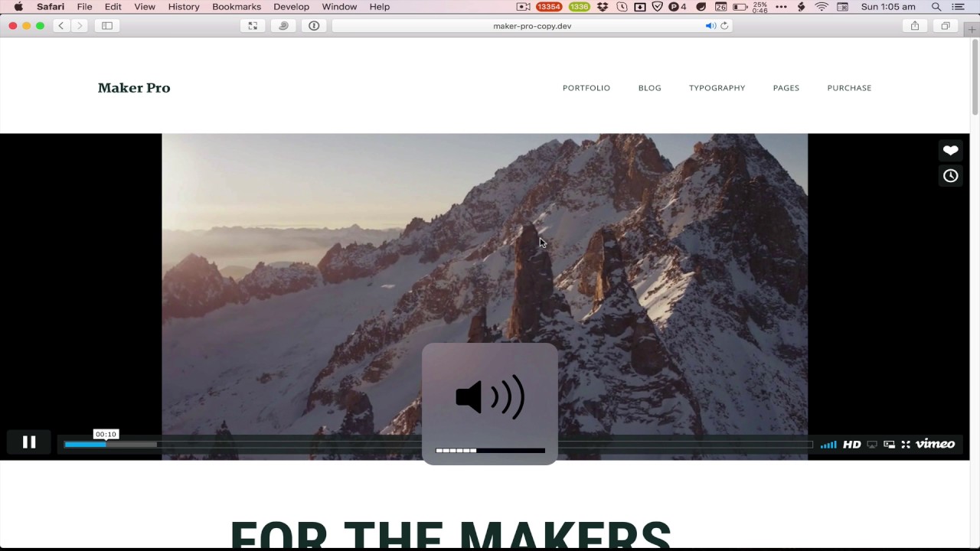This screenshot has height=551, width=980.
Task: Go to the BLOG page
Action: 649,88
